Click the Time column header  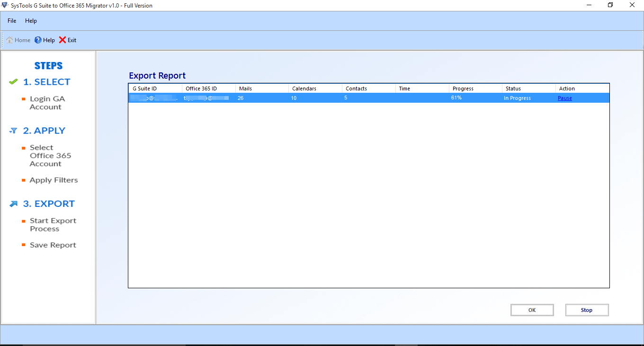[x=422, y=89]
